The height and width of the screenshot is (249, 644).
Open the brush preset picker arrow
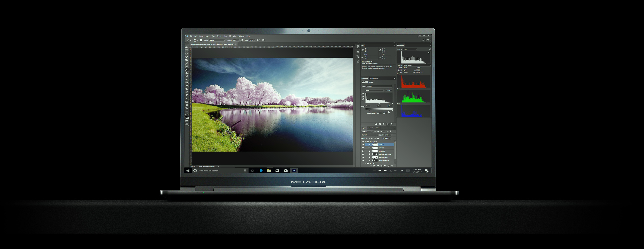coord(197,40)
